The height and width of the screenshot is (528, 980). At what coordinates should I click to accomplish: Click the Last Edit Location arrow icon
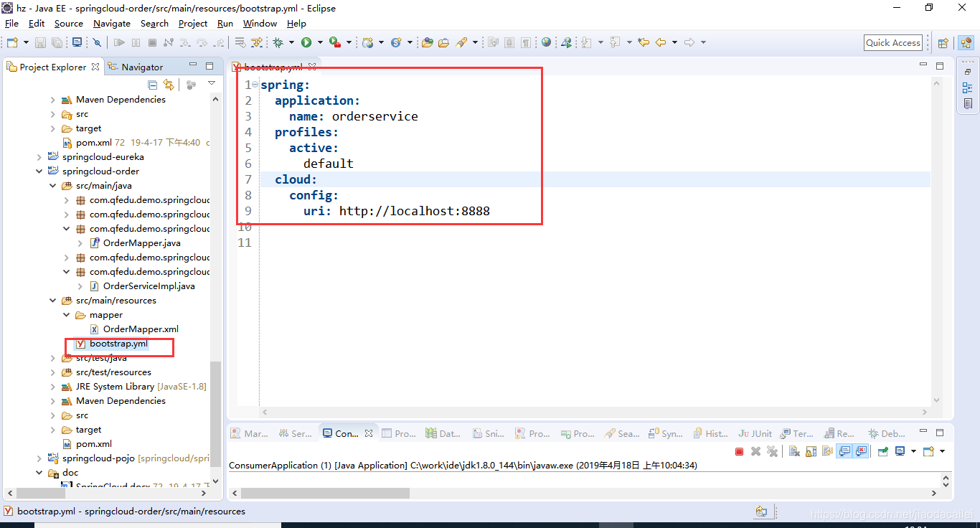(x=643, y=43)
